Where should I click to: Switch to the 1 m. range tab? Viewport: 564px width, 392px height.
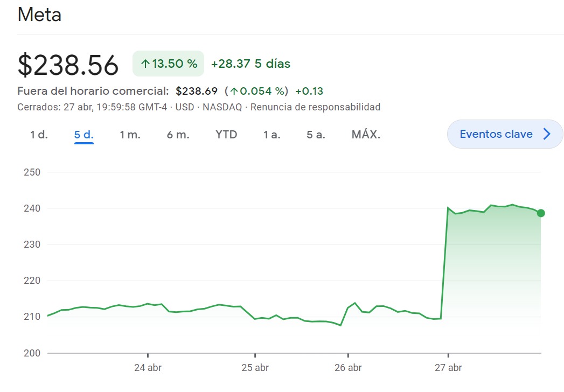(x=130, y=135)
